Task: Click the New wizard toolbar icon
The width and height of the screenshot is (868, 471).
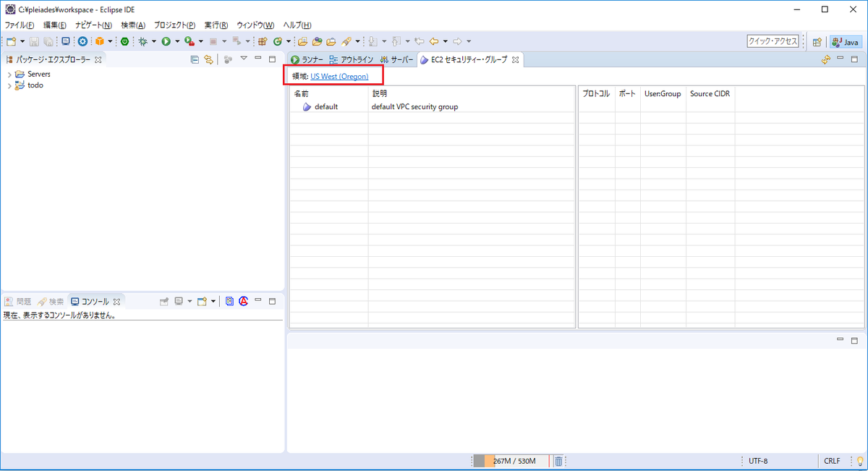Action: 11,41
